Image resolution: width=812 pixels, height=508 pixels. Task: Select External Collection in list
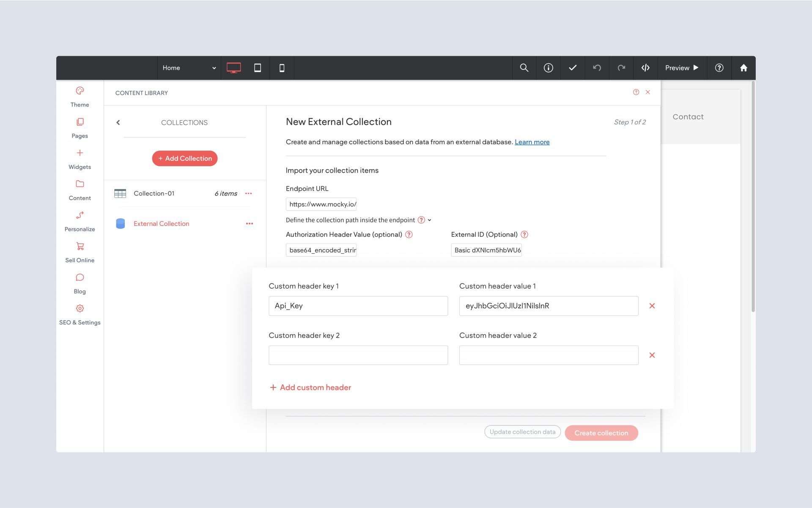(161, 224)
